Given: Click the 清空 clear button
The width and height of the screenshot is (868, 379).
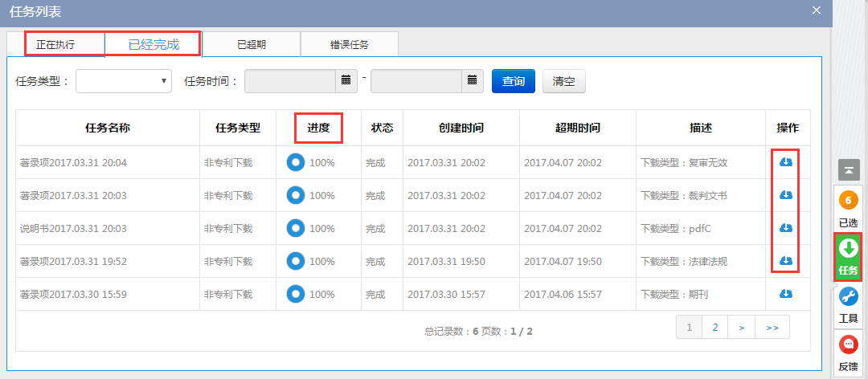Looking at the screenshot, I should [564, 81].
